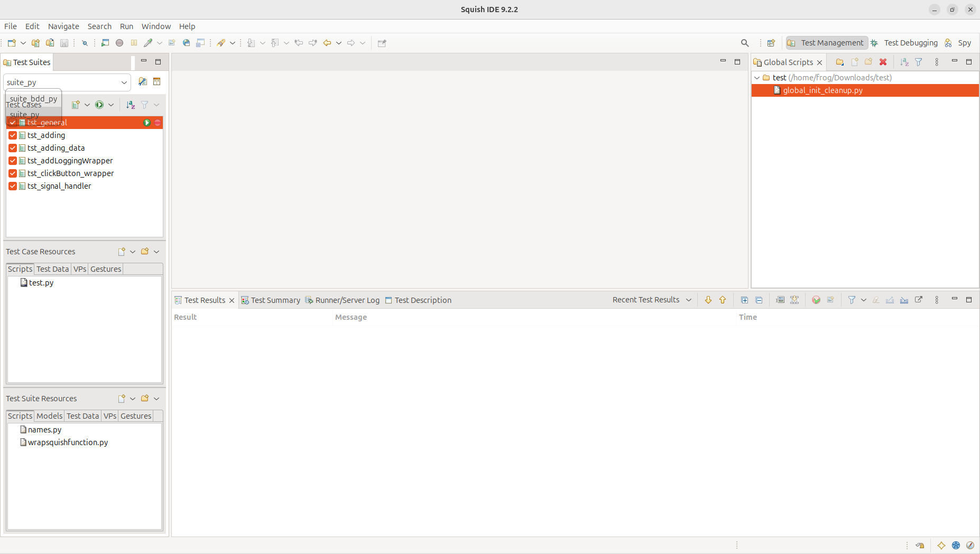Viewport: 980px width, 554px height.
Task: Uncheck the tst_addLoggingWrapper checkbox
Action: [13, 161]
